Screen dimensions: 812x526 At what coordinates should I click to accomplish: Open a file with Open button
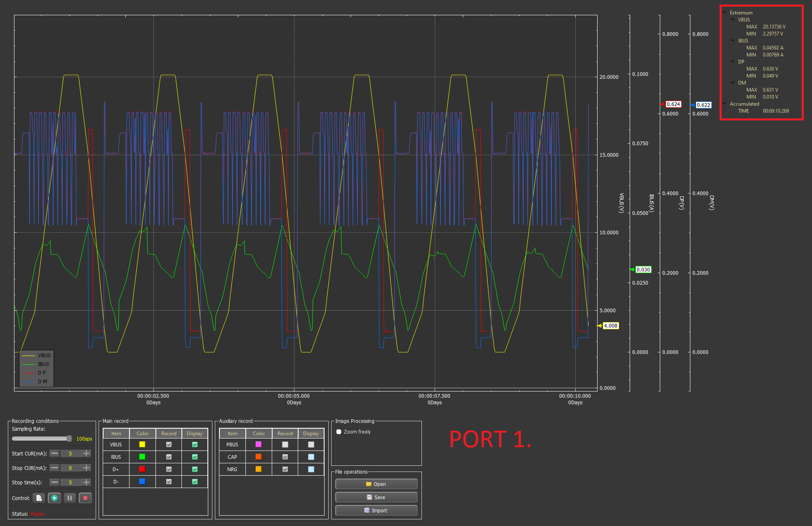[x=376, y=484]
